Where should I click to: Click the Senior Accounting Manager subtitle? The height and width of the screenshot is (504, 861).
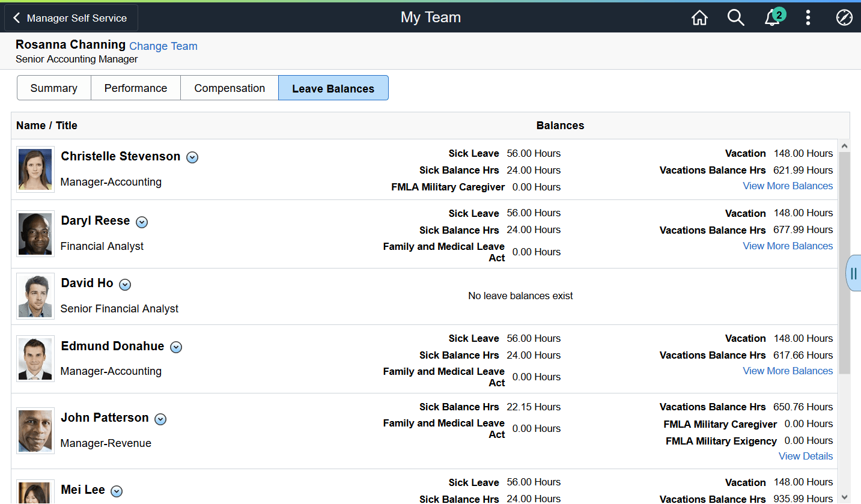77,59
